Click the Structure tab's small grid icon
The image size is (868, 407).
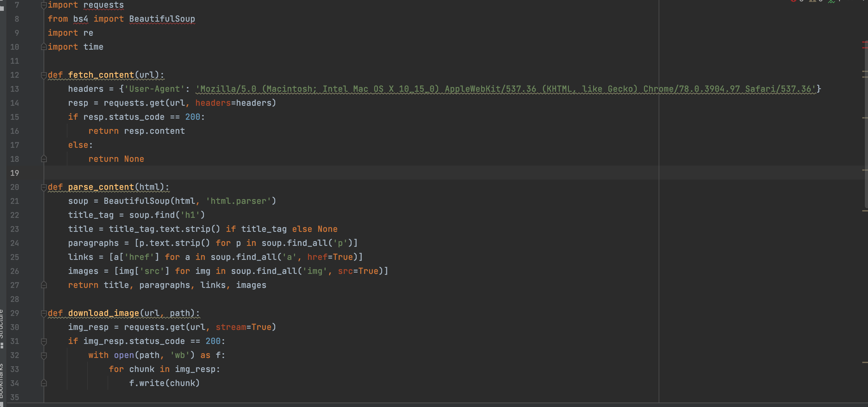click(x=2, y=345)
